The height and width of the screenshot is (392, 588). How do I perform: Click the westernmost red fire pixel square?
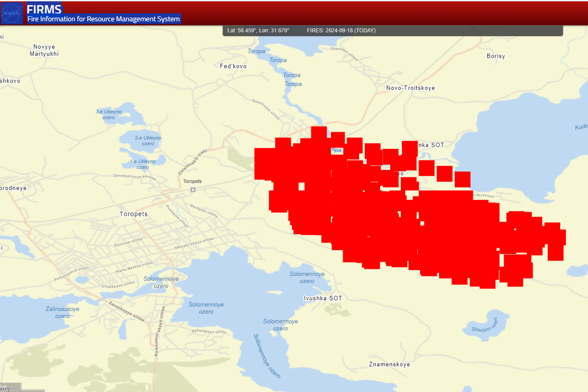[261, 164]
